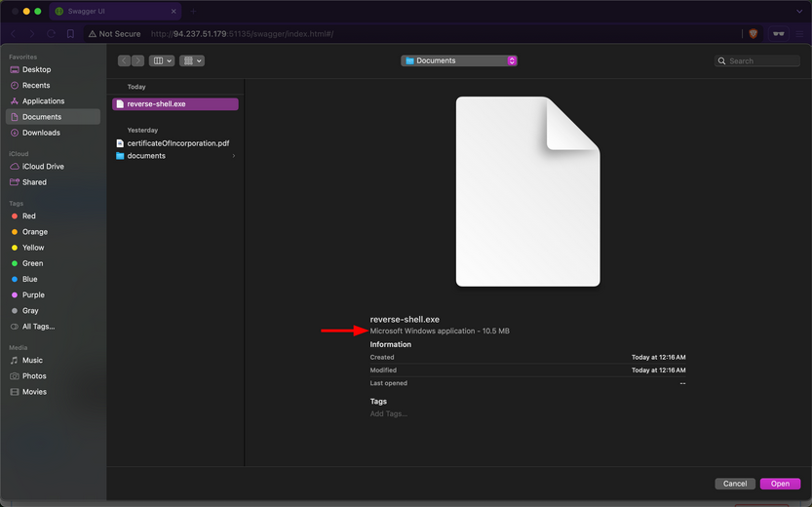812x507 pixels.
Task: Open iCloud Drive in sidebar
Action: point(43,167)
